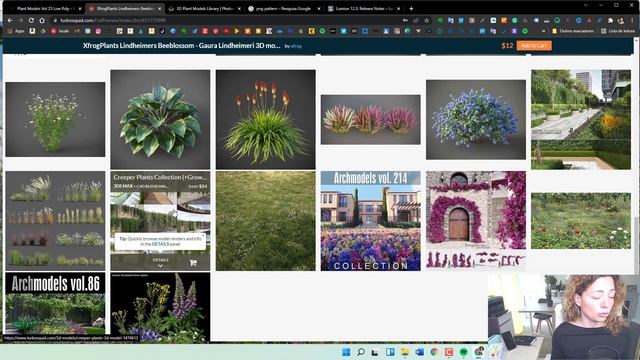Go back using the browser back arrow
The width and height of the screenshot is (640, 360).
pos(10,20)
